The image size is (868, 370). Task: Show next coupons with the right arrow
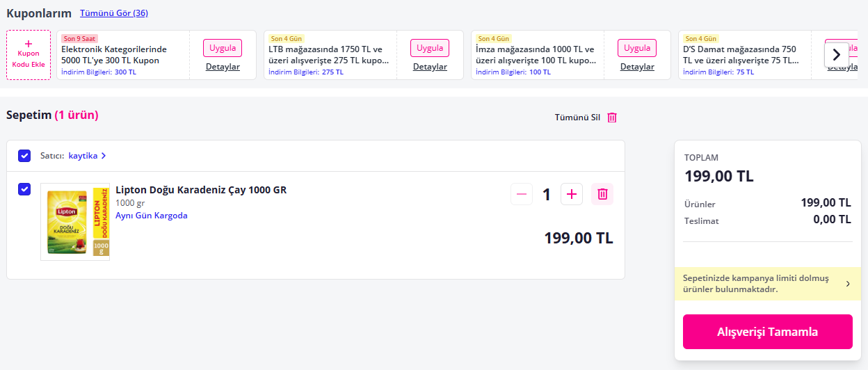coord(837,54)
